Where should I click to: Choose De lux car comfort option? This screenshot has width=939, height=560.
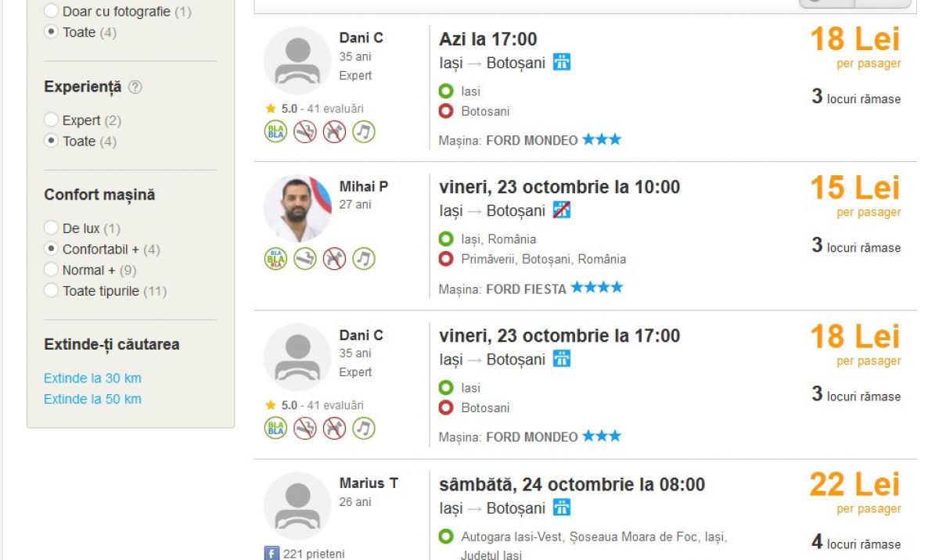(x=52, y=228)
